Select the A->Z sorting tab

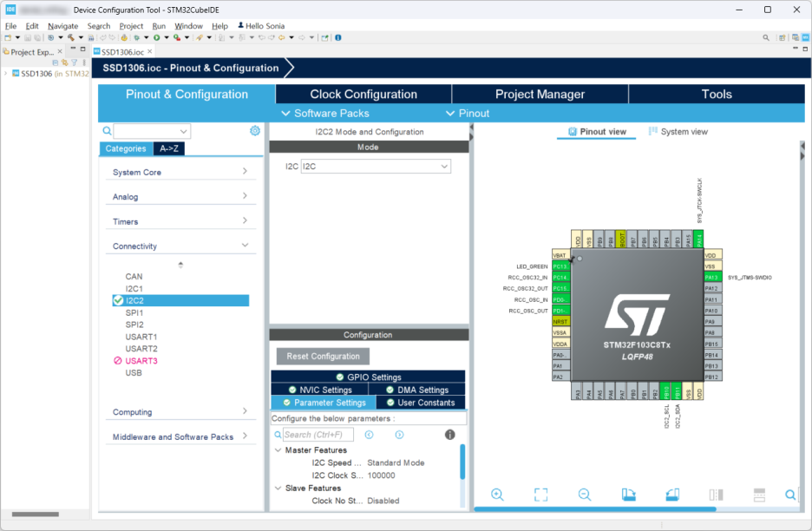tap(169, 148)
